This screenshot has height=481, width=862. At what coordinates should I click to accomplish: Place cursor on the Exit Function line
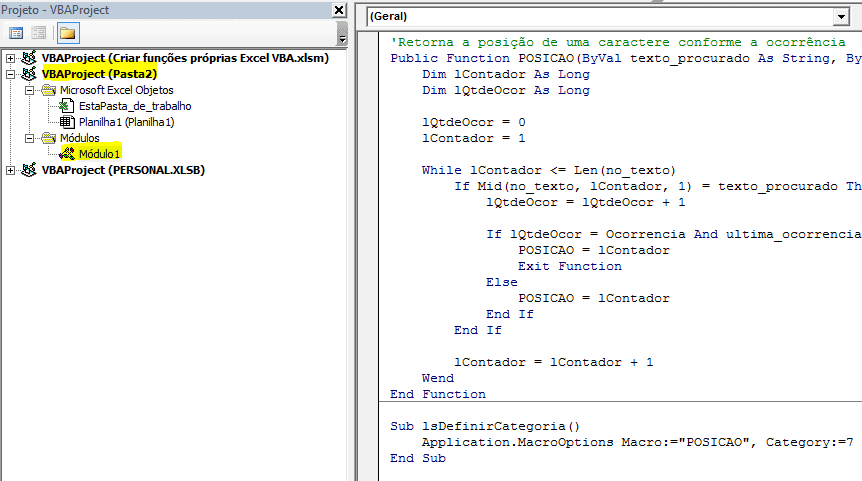(569, 266)
